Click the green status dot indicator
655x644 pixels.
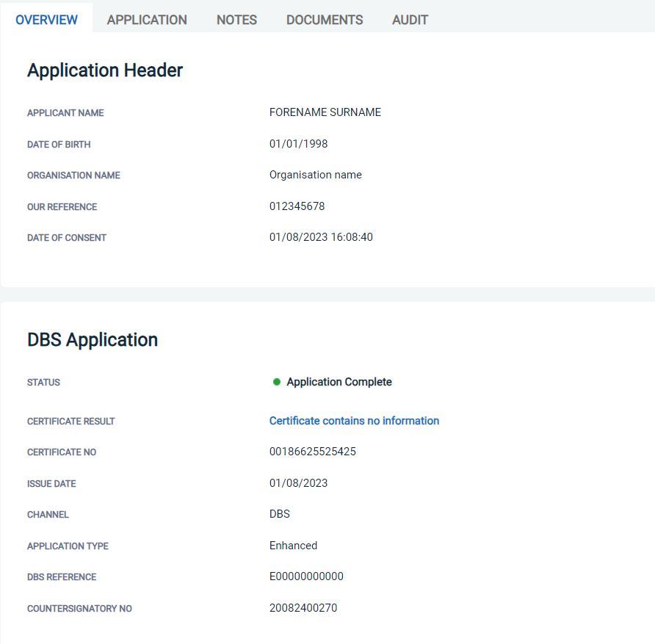pyautogui.click(x=277, y=382)
